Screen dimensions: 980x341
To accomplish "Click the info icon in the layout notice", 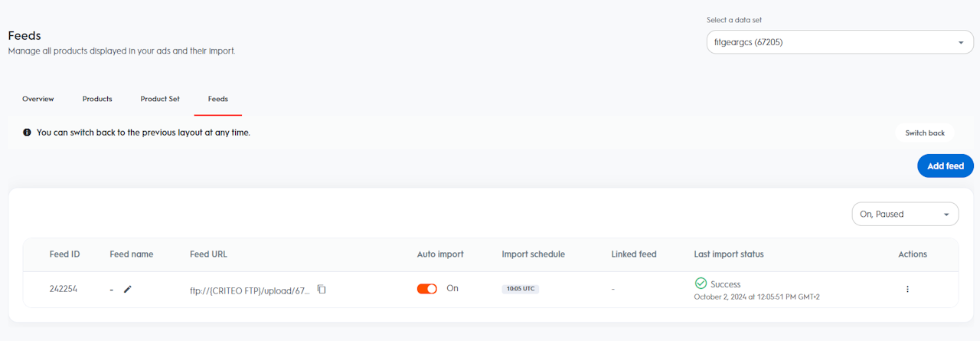I will pyautogui.click(x=28, y=133).
